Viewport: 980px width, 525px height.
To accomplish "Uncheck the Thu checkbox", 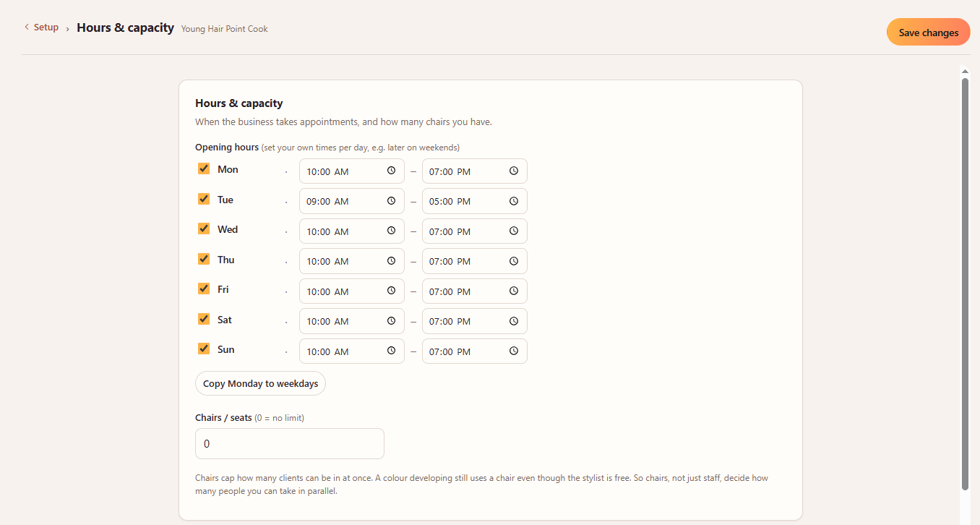I will click(x=204, y=259).
